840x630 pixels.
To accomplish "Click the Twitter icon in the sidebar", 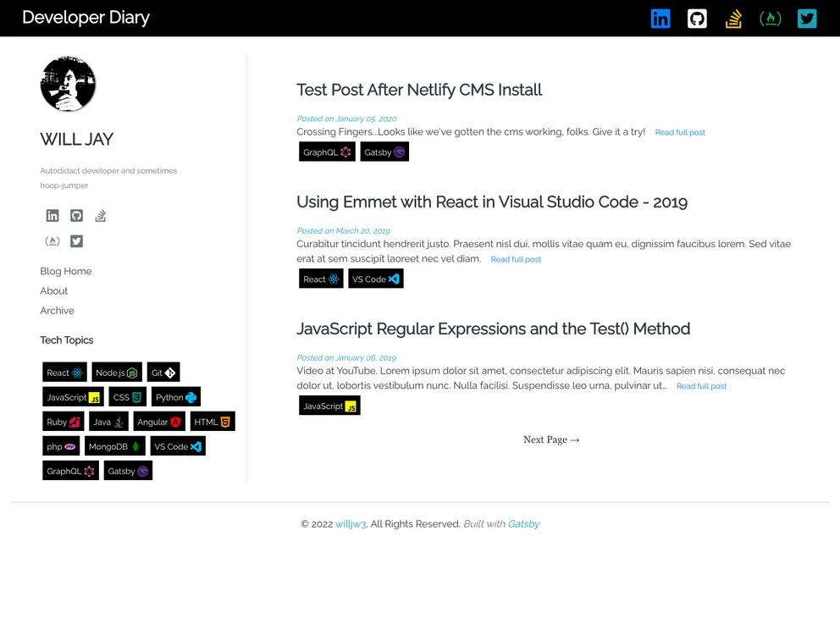I will (x=76, y=241).
